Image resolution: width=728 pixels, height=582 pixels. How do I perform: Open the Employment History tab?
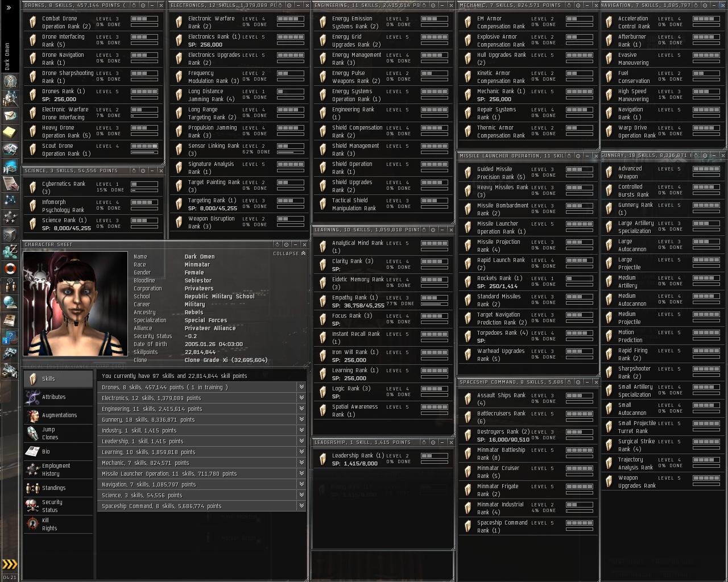pos(58,469)
